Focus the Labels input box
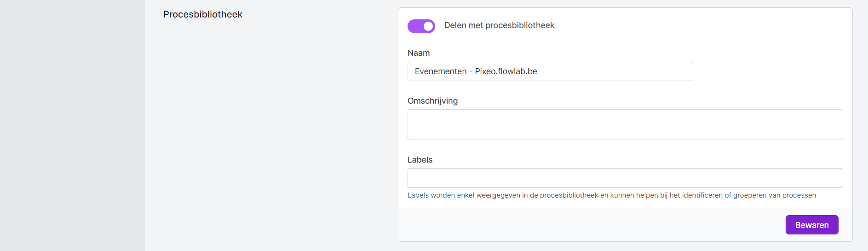This screenshot has height=251, width=868. click(625, 178)
